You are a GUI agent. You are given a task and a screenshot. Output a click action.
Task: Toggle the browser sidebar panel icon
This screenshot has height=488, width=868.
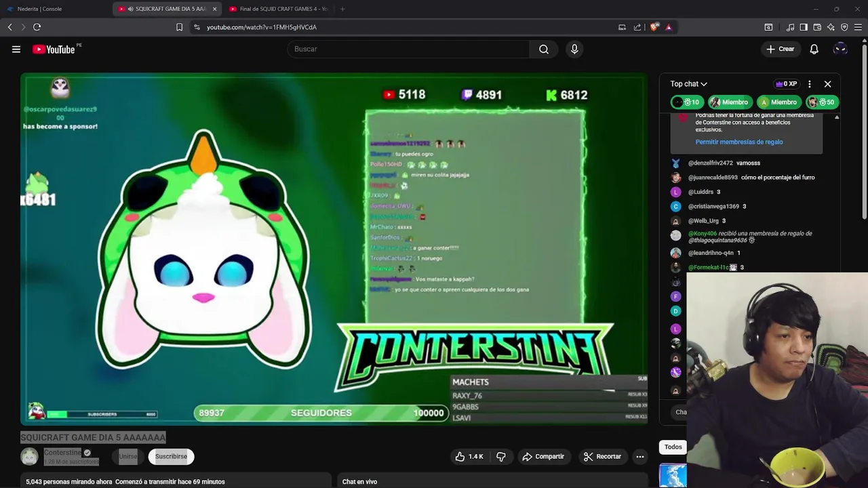pyautogui.click(x=804, y=27)
